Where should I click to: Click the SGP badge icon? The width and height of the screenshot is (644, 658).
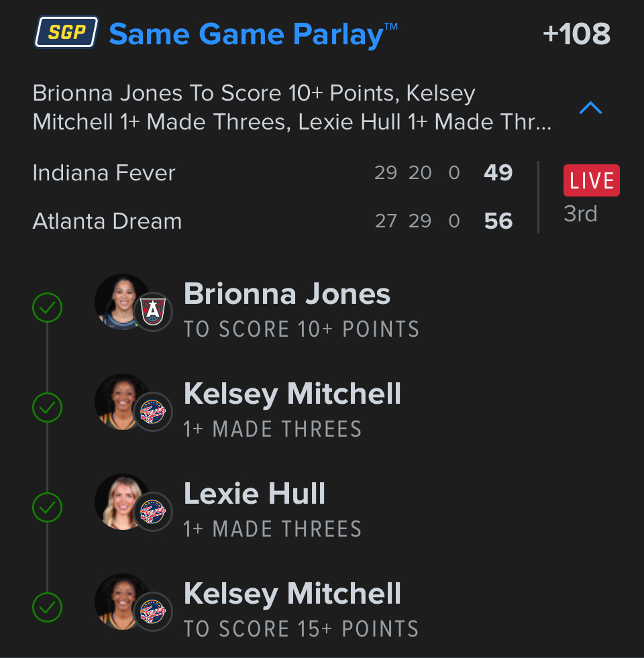click(66, 32)
